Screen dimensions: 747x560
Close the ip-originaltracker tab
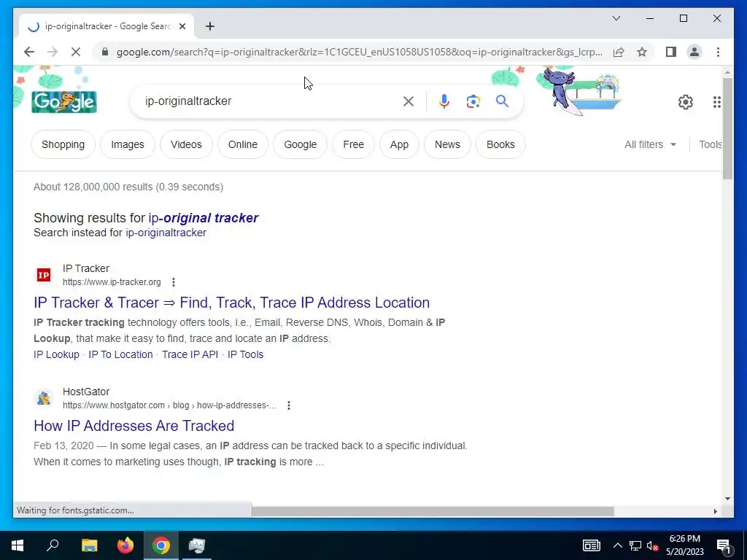[x=182, y=26]
